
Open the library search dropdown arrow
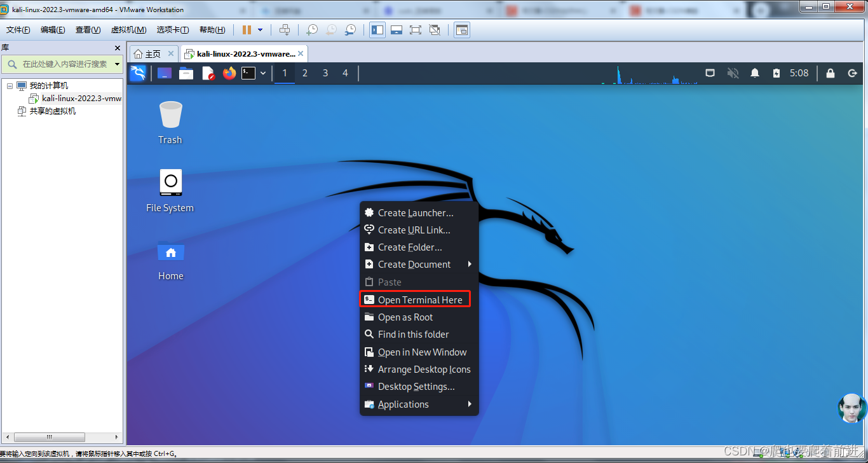click(x=118, y=64)
